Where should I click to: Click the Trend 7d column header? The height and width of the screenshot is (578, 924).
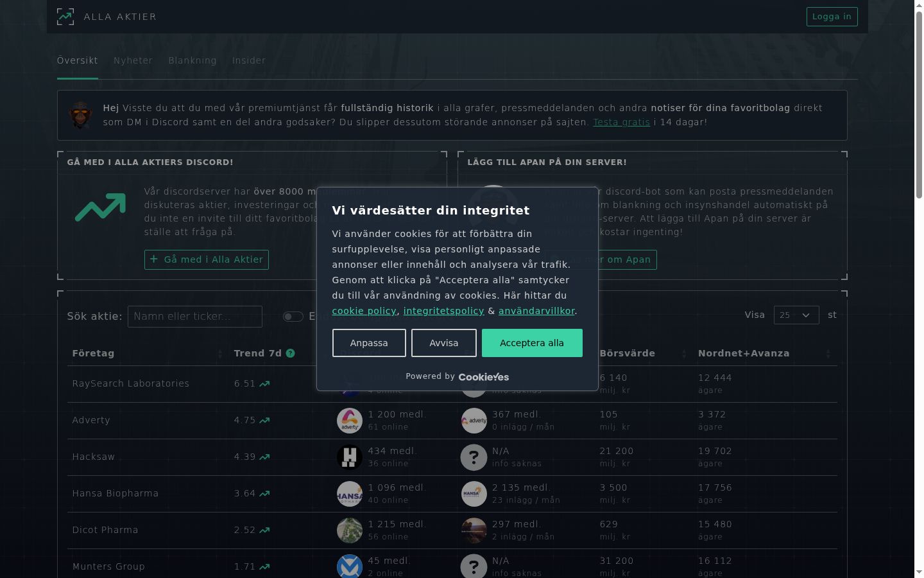(x=258, y=353)
